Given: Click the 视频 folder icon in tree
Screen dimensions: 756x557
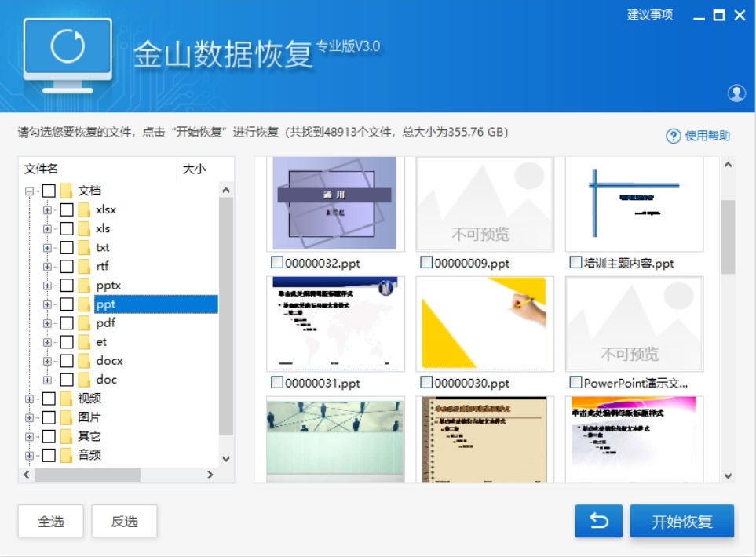Looking at the screenshot, I should tap(67, 399).
